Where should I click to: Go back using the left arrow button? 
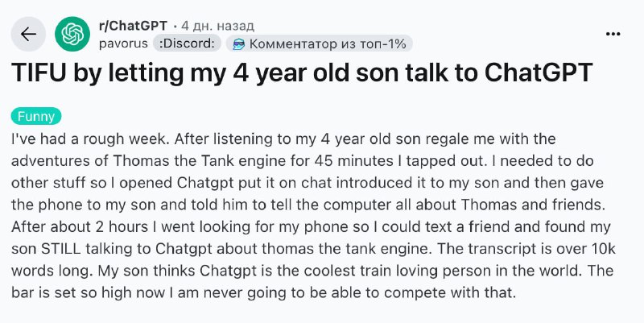[x=28, y=34]
